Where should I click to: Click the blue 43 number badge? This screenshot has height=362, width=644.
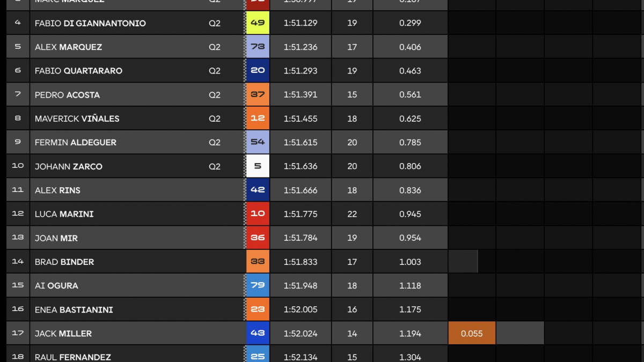coord(258,333)
